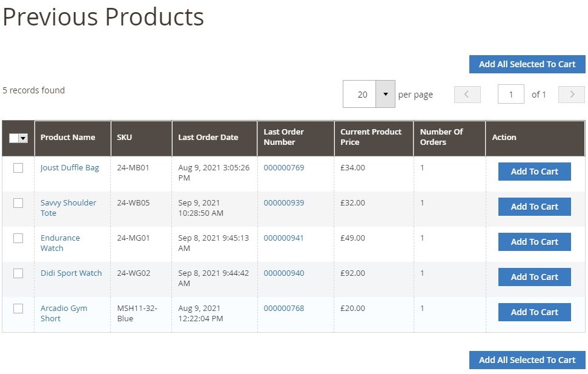Open order number 000000769
588x374 pixels.
point(283,168)
